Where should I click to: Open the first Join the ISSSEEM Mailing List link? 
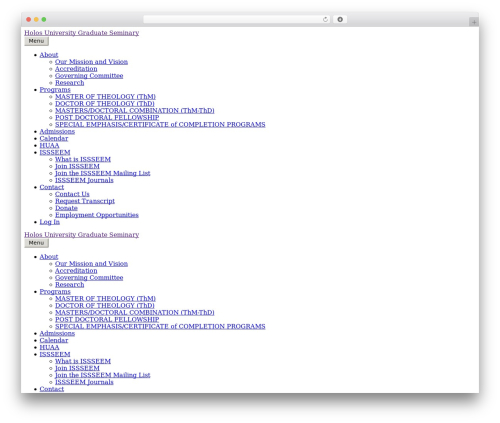pyautogui.click(x=103, y=173)
